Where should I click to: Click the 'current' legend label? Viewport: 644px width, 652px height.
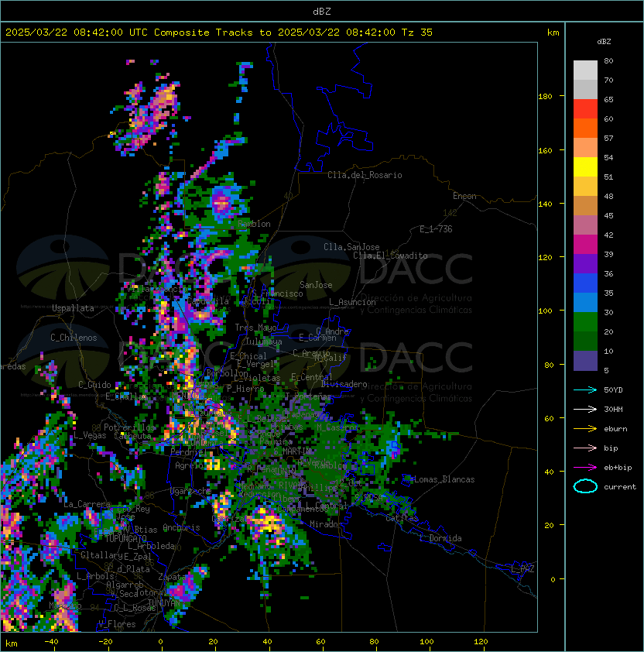pos(620,487)
